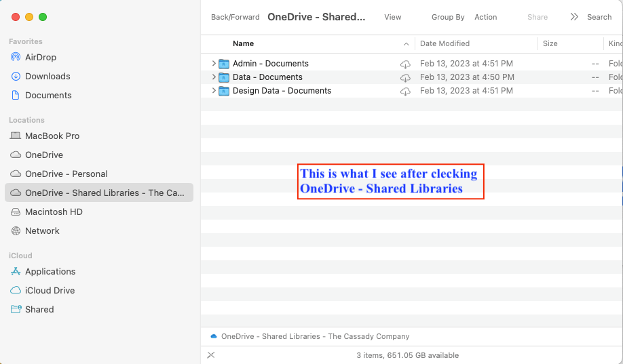Expand the Data - Documents folder

214,77
